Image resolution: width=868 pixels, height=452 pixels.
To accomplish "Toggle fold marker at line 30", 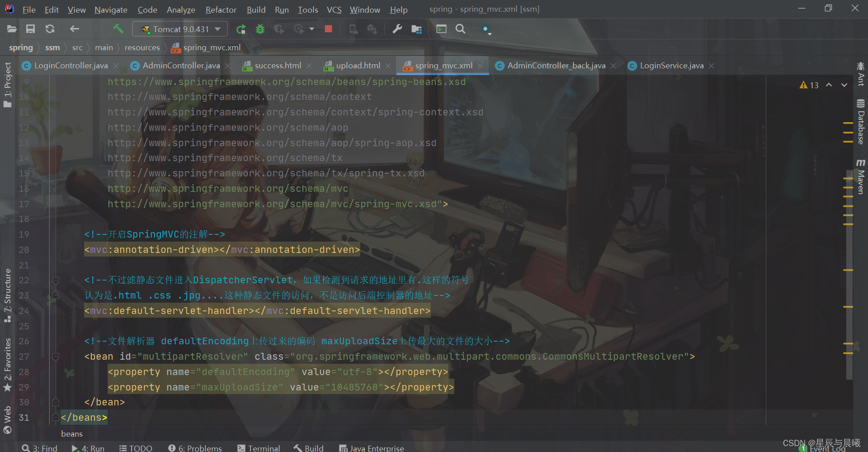I will tap(56, 402).
